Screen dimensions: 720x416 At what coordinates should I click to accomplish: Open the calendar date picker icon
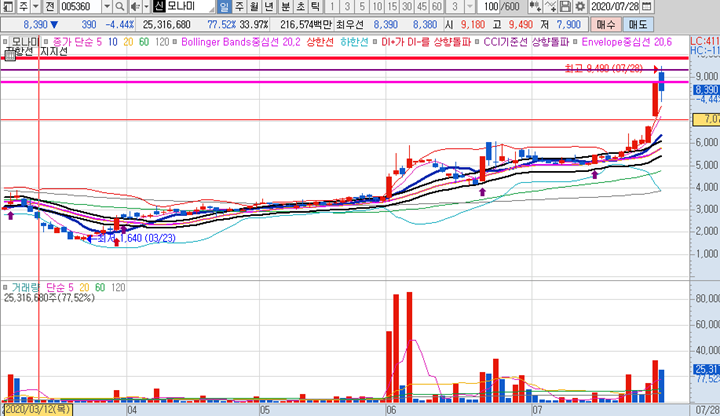click(646, 6)
